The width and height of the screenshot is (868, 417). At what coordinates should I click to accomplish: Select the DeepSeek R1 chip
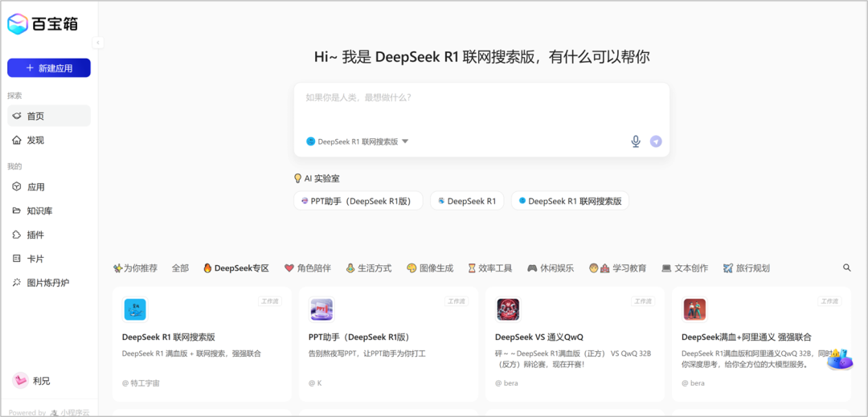[x=467, y=201]
